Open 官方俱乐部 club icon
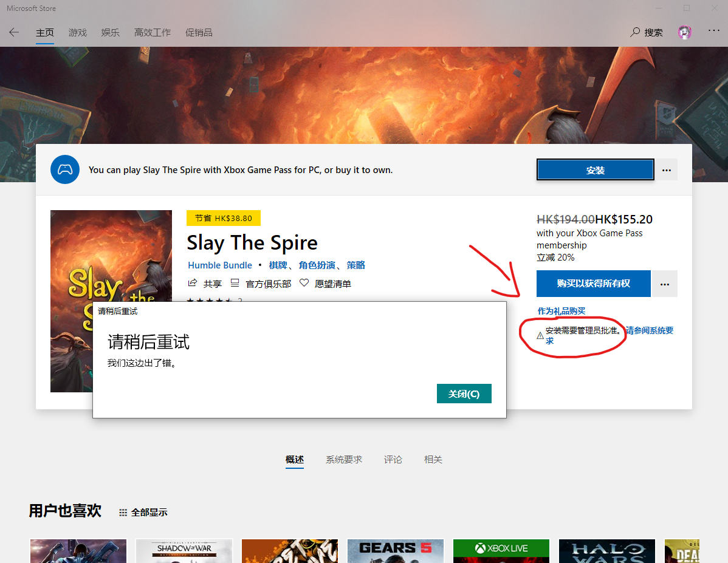This screenshot has height=563, width=728. tap(235, 282)
